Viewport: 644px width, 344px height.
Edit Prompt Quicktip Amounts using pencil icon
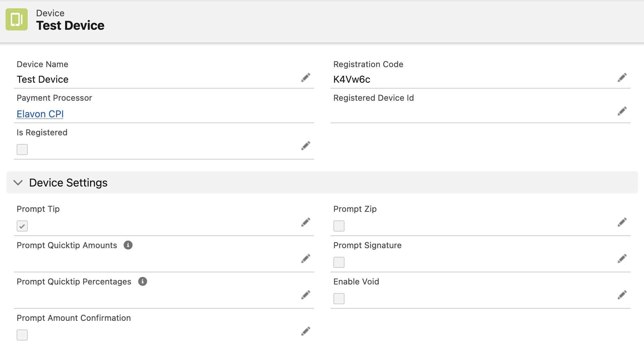[x=305, y=259]
